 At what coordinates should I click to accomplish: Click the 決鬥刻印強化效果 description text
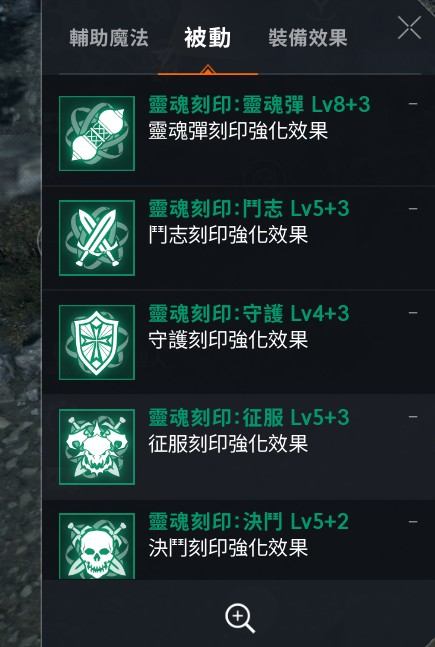(x=228, y=548)
